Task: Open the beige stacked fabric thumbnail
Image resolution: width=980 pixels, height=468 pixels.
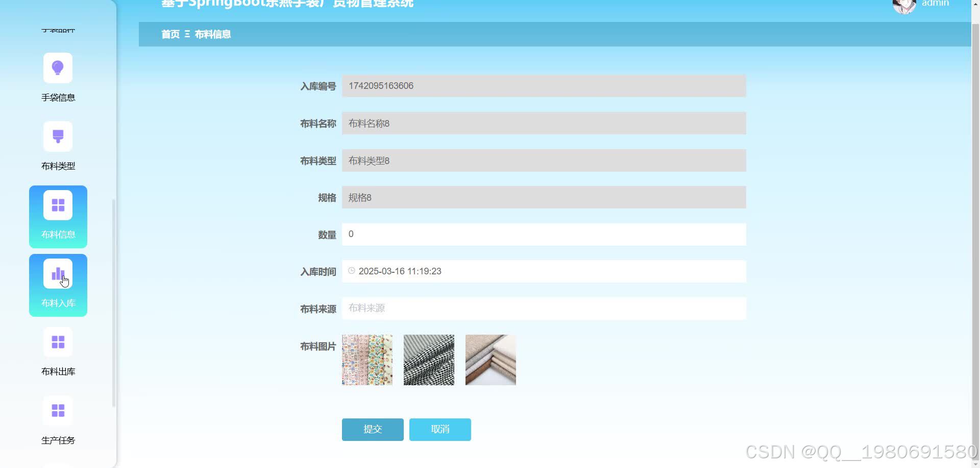Action: (491, 360)
